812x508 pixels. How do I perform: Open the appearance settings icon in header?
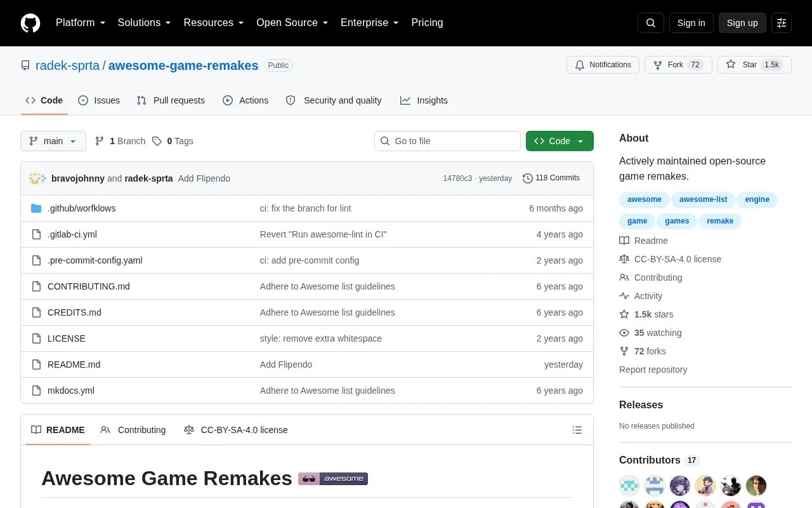coord(782,23)
